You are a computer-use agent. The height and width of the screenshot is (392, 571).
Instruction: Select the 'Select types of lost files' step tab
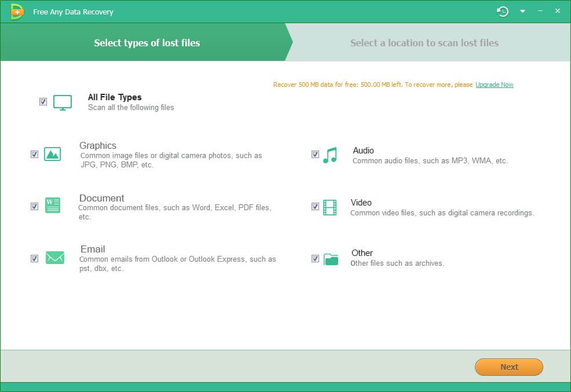[x=147, y=43]
